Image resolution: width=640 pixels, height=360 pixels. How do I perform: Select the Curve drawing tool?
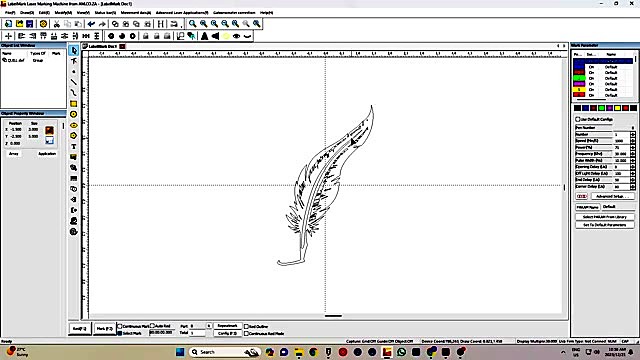point(73,93)
